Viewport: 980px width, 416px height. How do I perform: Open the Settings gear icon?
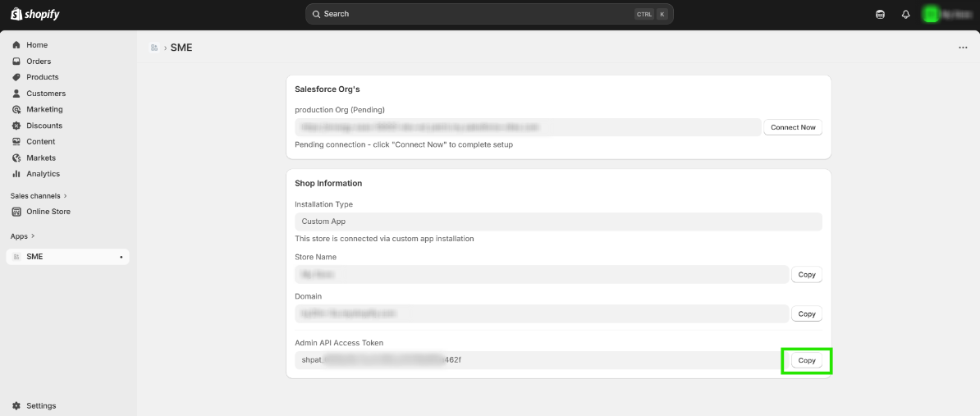click(x=16, y=405)
